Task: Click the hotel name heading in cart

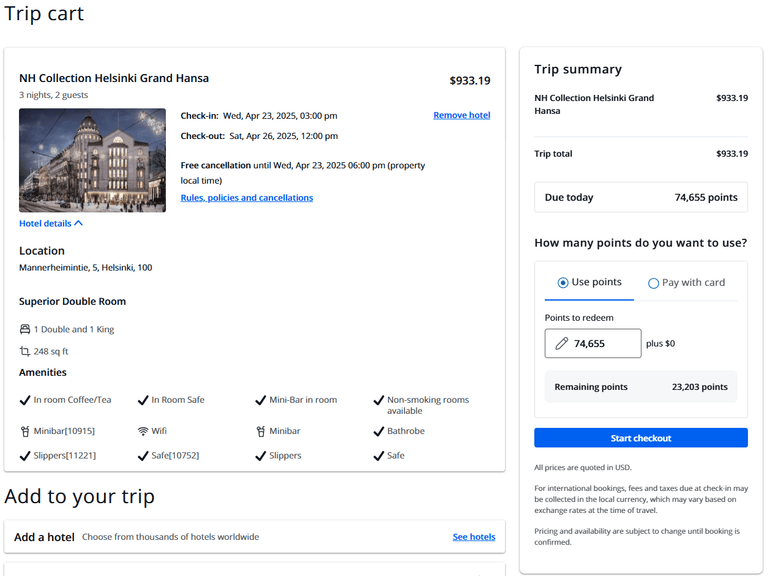Action: [114, 78]
